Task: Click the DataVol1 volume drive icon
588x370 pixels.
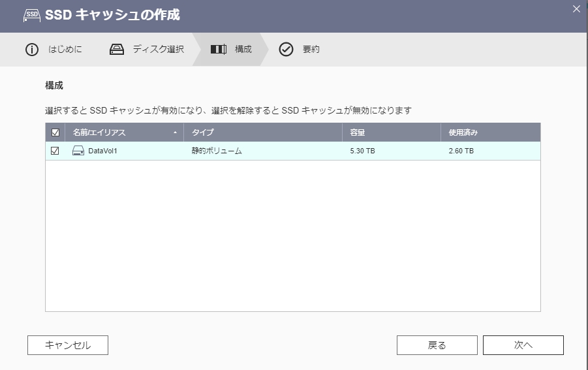Action: tap(78, 151)
